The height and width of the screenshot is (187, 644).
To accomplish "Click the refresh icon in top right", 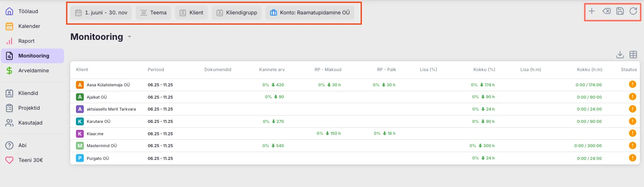I will [633, 12].
